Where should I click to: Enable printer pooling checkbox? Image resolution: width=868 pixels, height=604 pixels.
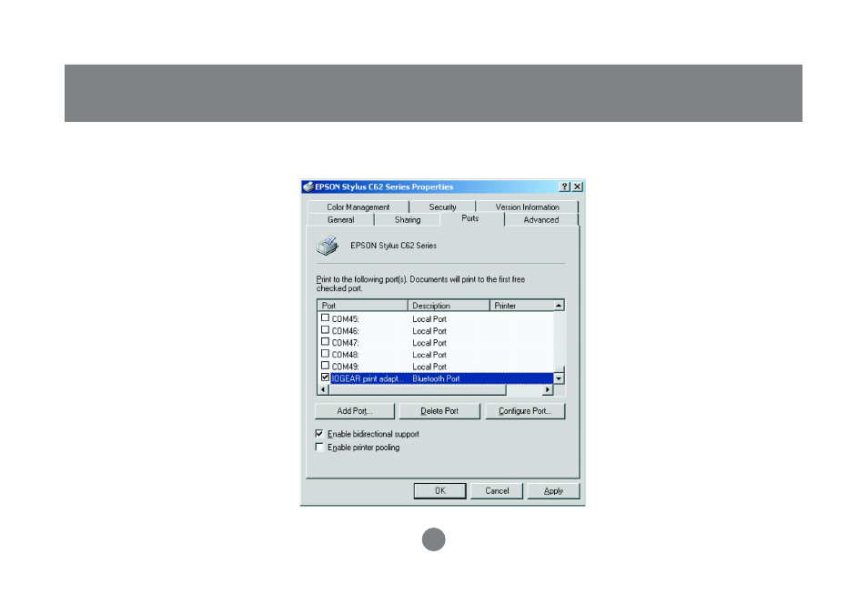pyautogui.click(x=319, y=447)
